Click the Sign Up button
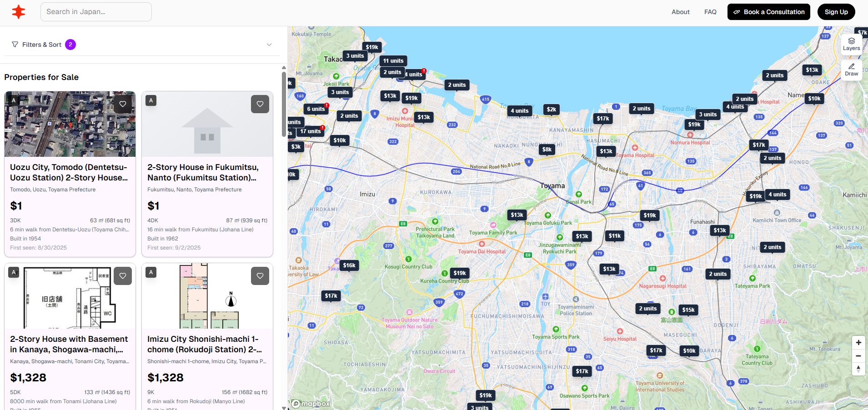Viewport: 868px width, 410px height. [836, 12]
